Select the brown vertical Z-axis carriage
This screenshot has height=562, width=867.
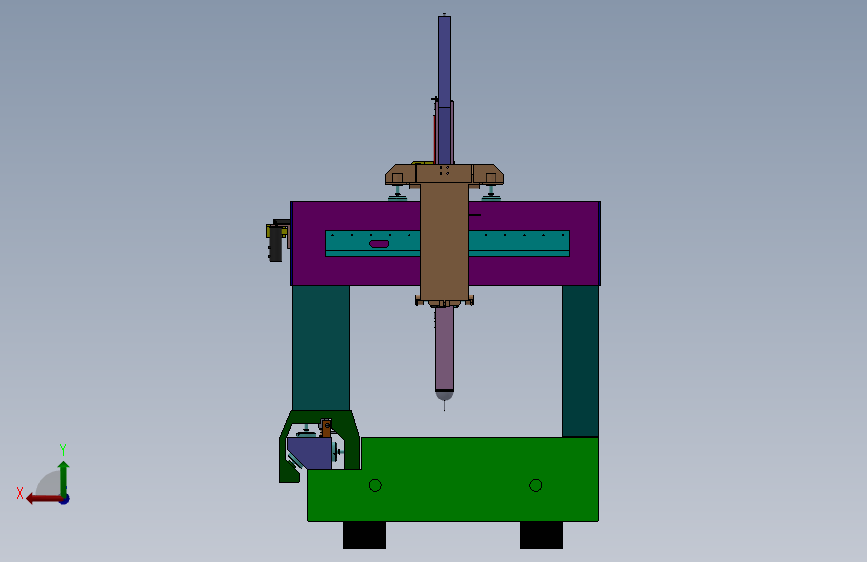[x=445, y=242]
